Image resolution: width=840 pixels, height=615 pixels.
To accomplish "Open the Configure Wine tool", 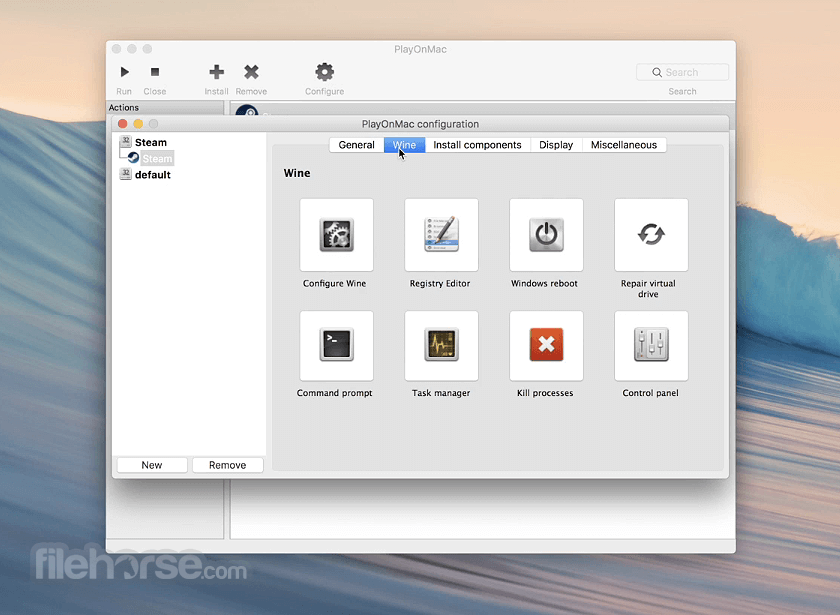I will click(336, 235).
